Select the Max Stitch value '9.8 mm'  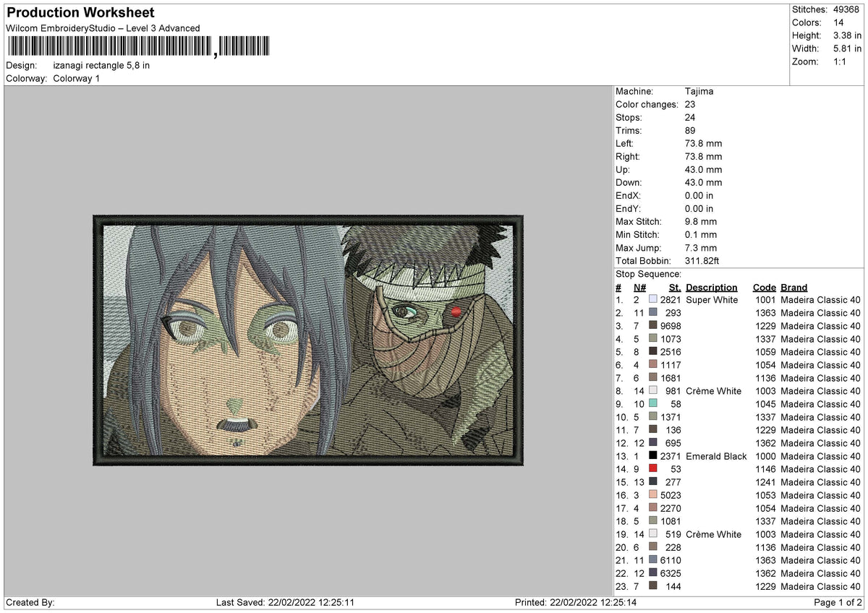coord(701,222)
